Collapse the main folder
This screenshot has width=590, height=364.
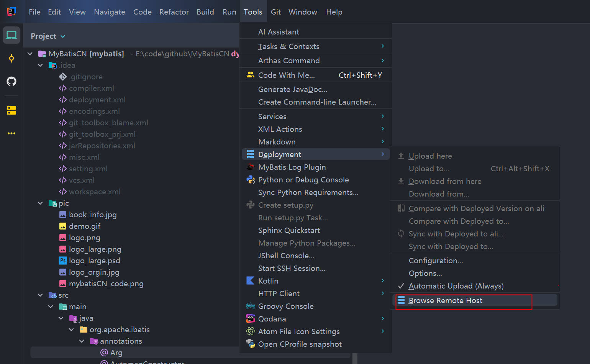(51, 307)
